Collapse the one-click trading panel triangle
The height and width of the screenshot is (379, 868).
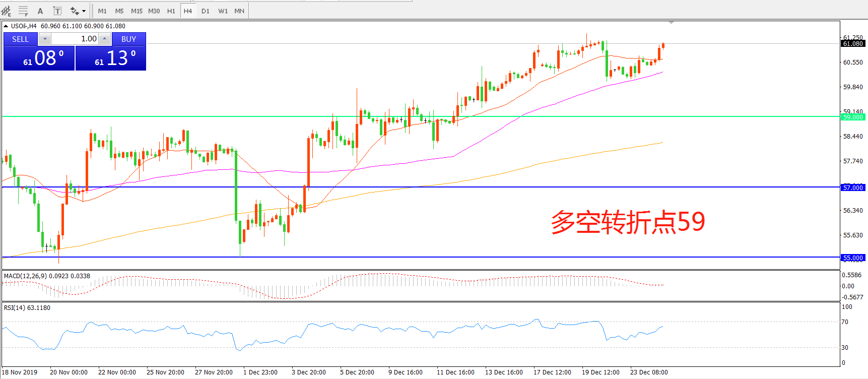[6, 26]
